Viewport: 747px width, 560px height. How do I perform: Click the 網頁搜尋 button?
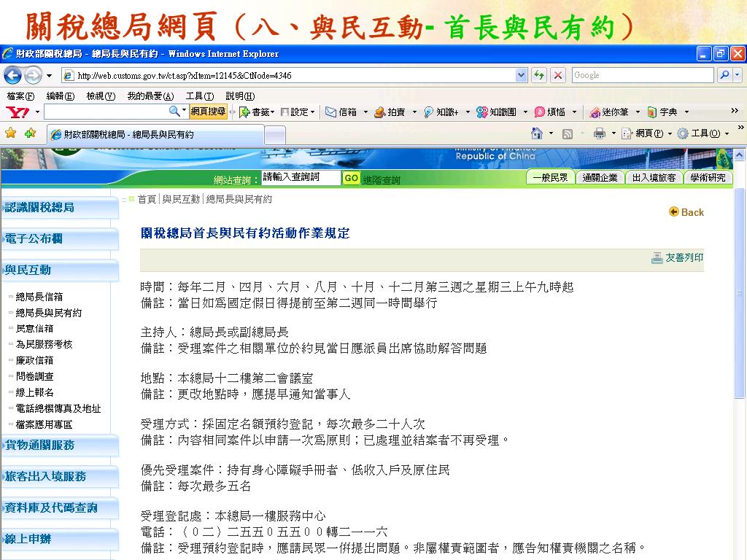pyautogui.click(x=208, y=112)
